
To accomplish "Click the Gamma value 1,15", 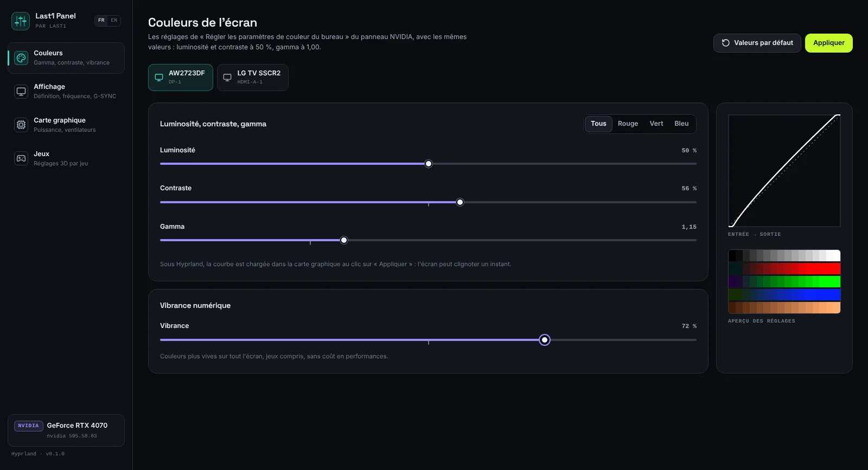I will pos(689,227).
